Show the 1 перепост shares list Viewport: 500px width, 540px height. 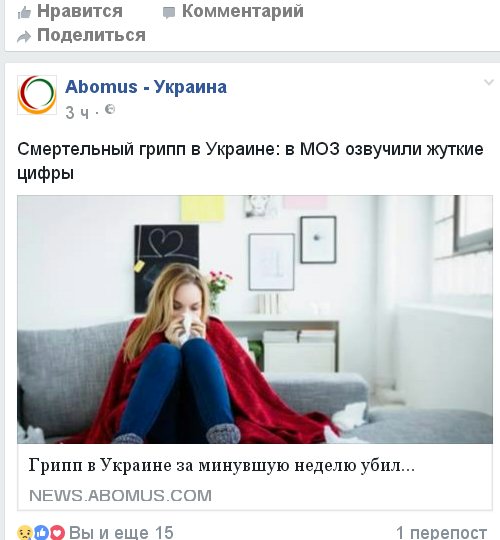point(441,532)
